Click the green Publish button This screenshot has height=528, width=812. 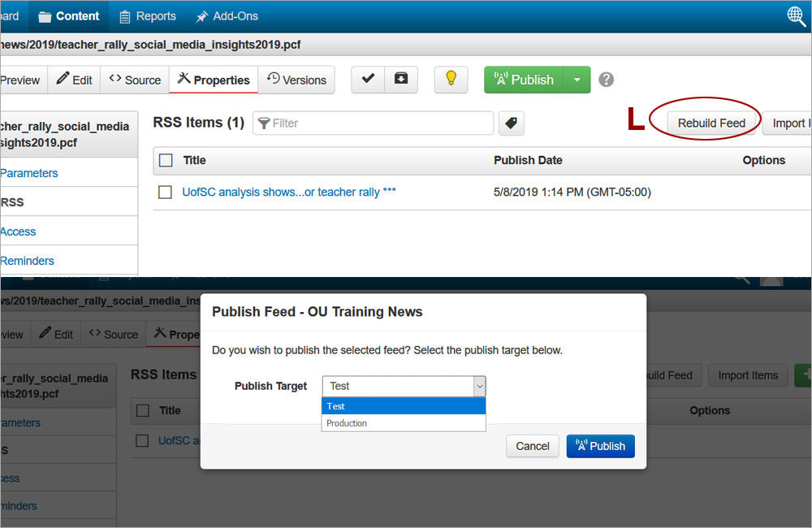point(524,80)
